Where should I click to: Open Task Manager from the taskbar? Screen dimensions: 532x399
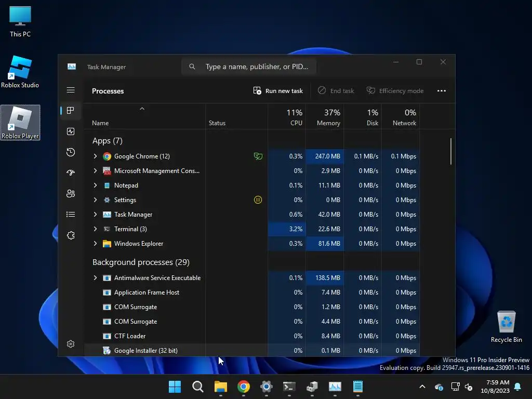(335, 387)
